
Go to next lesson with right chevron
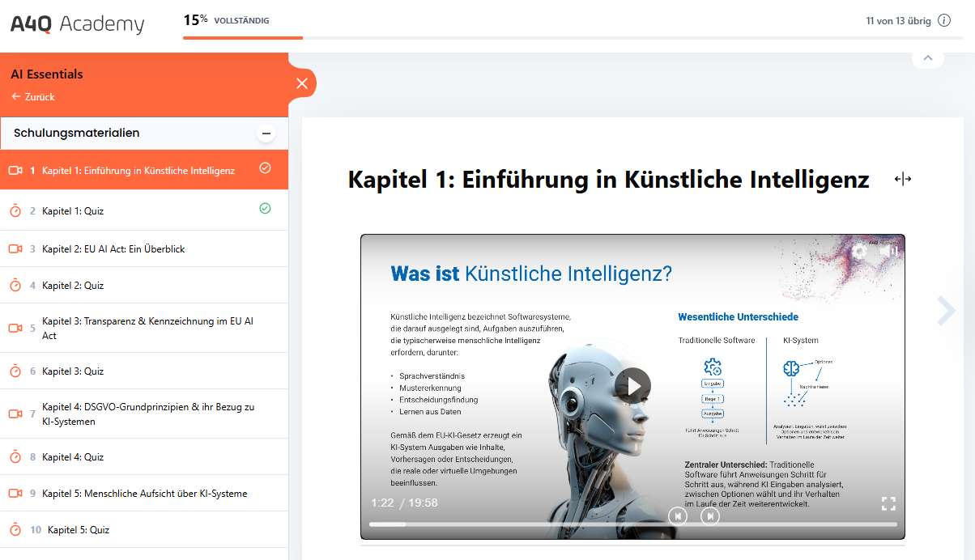(x=946, y=311)
